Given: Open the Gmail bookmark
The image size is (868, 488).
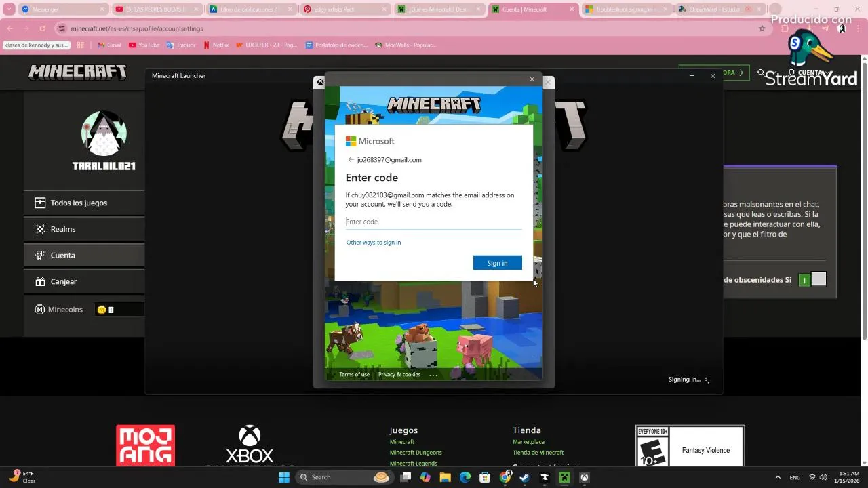Looking at the screenshot, I should [109, 45].
